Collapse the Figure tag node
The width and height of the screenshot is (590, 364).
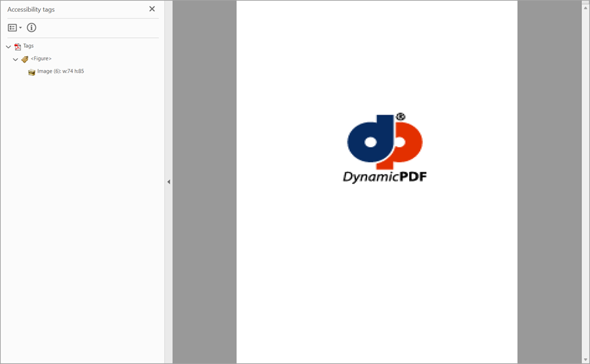click(16, 59)
